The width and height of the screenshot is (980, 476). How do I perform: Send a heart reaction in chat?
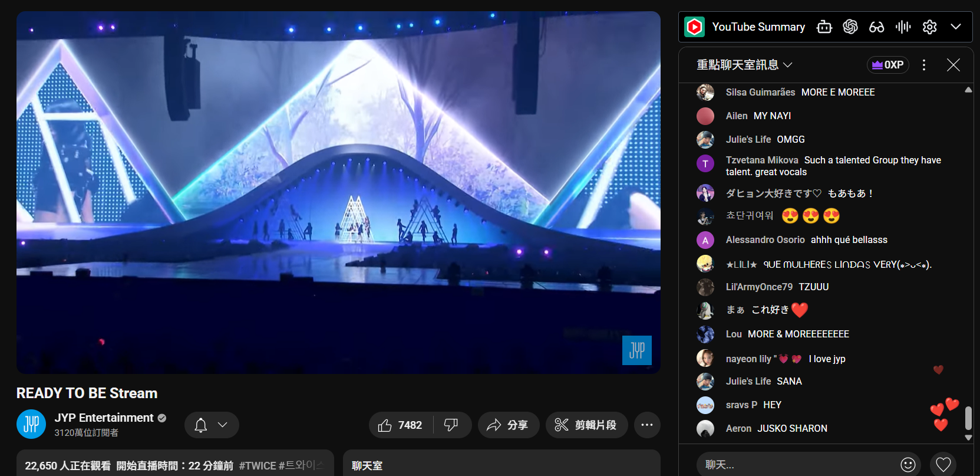[x=943, y=465]
